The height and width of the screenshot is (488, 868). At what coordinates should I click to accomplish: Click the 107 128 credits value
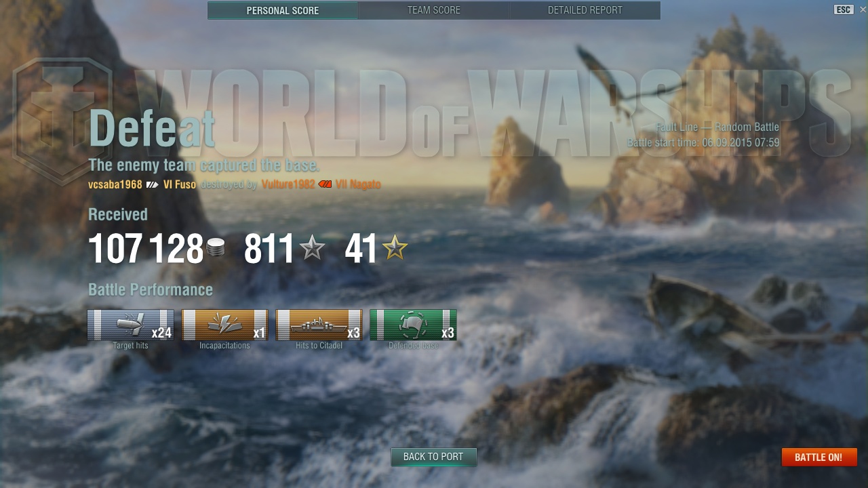click(146, 249)
